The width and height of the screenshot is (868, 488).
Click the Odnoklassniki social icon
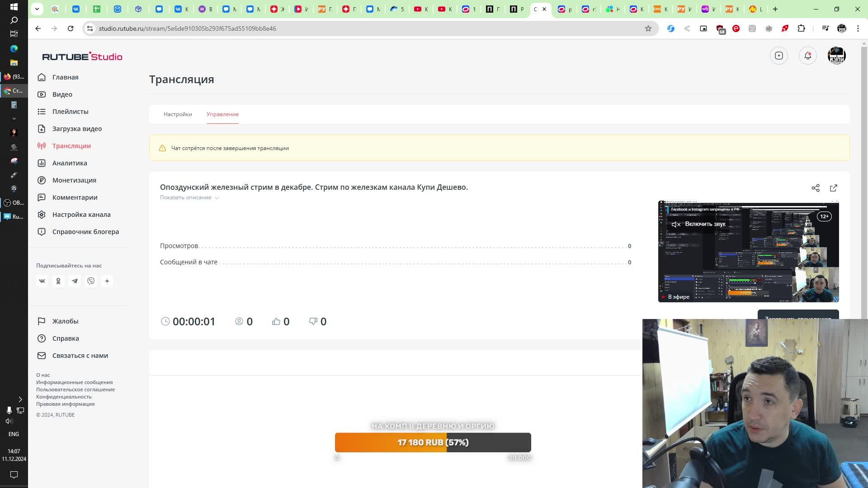tap(58, 281)
